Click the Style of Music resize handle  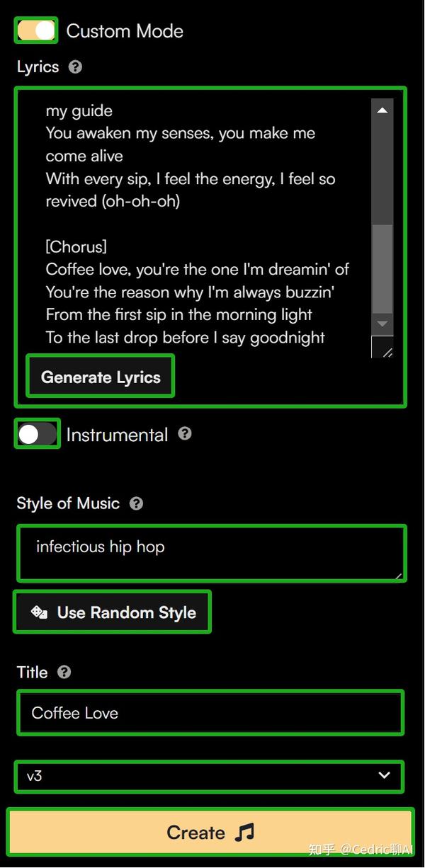coord(399,576)
